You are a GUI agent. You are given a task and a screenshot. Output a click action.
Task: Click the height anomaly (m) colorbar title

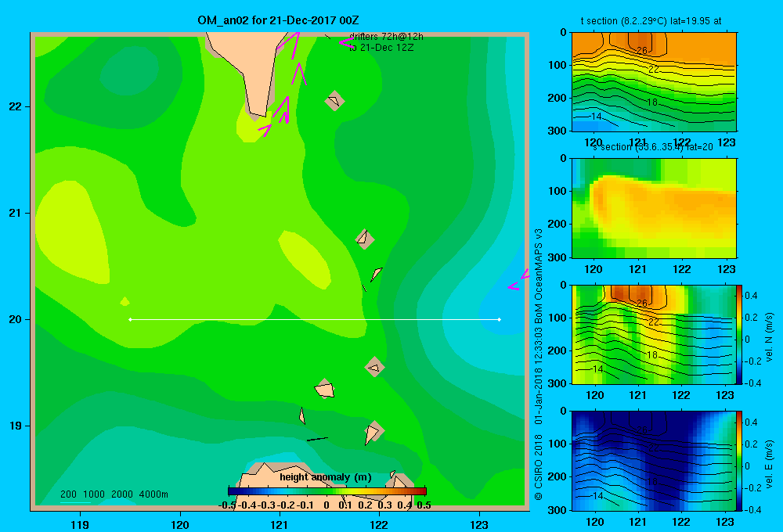(x=326, y=477)
